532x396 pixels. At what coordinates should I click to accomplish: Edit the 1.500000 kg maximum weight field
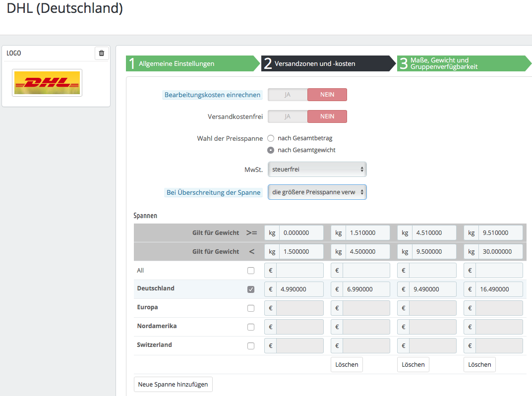click(x=301, y=252)
